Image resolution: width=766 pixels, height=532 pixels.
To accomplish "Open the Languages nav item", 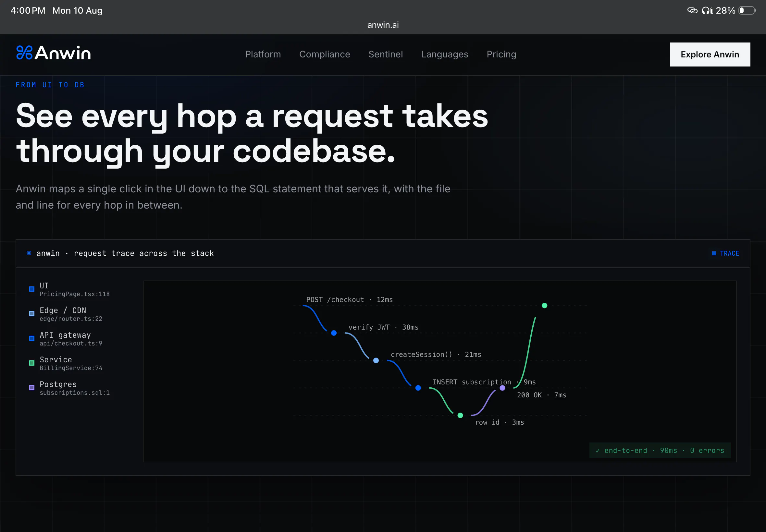I will 445,54.
